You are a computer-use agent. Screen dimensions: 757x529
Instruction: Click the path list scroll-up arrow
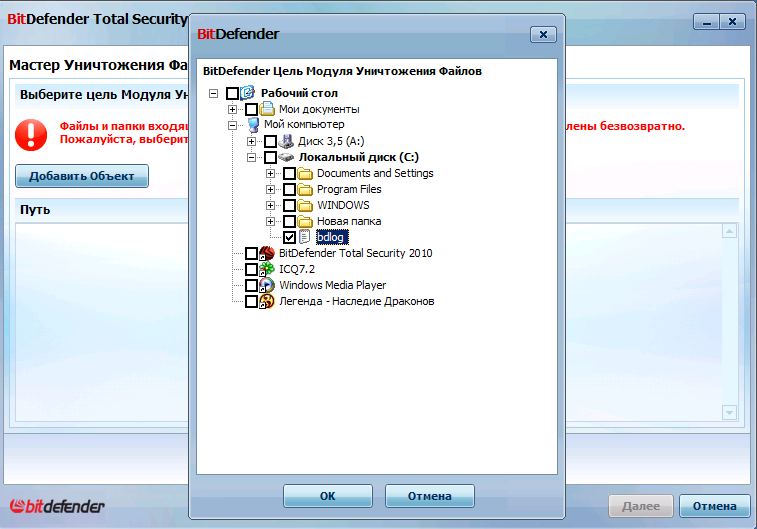[x=729, y=231]
